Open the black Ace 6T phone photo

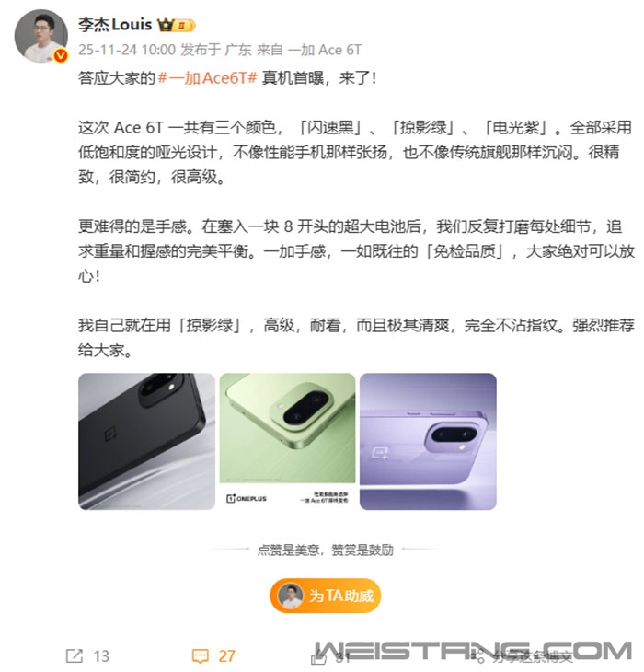pos(147,442)
